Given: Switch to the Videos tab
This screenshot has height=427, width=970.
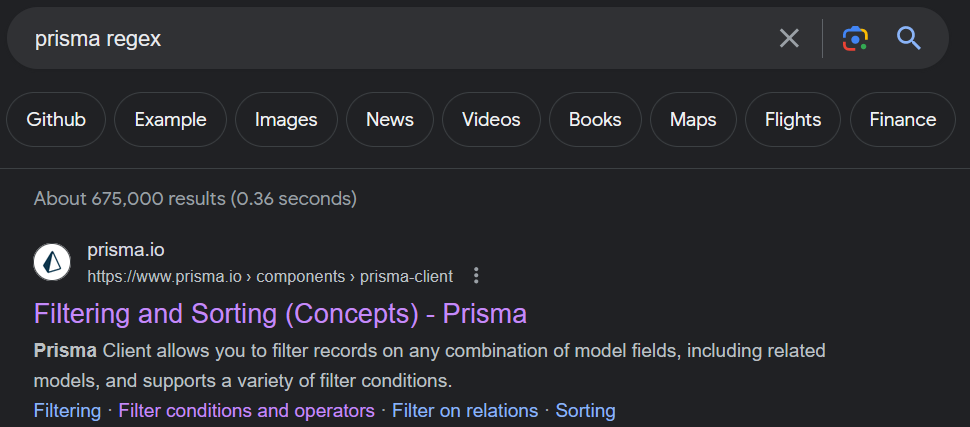Looking at the screenshot, I should point(491,119).
